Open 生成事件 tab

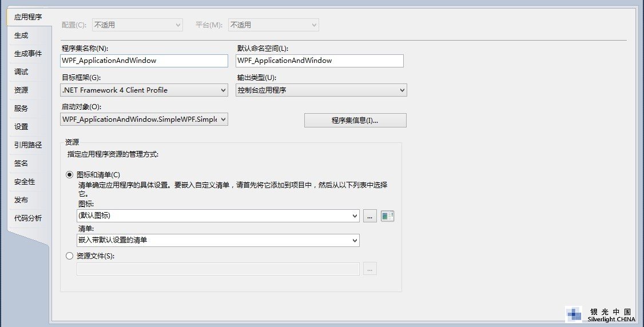point(28,54)
